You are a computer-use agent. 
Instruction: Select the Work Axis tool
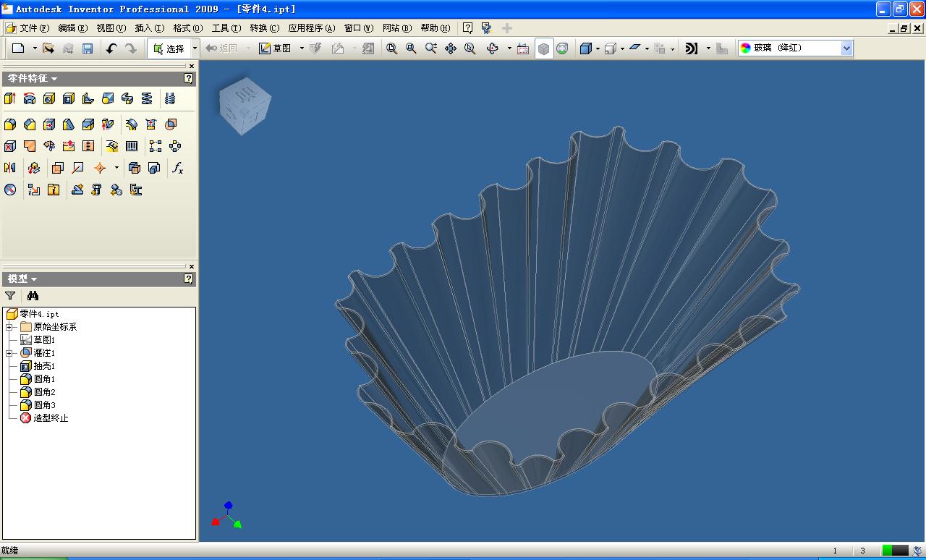77,168
